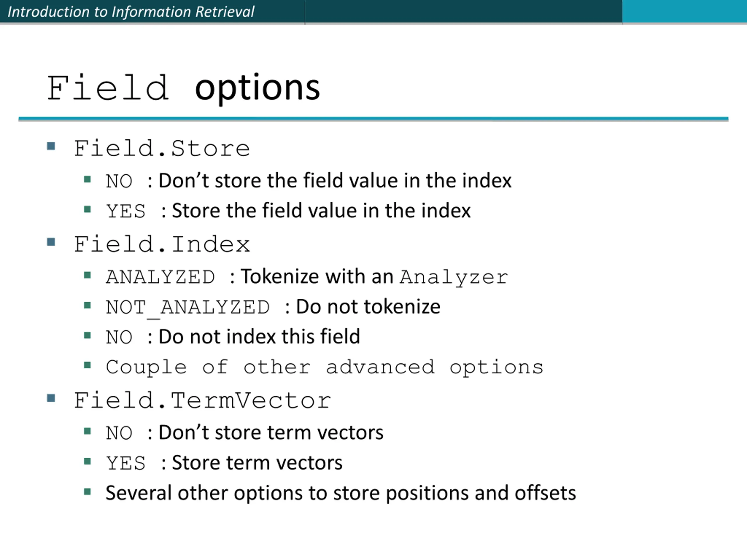This screenshot has height=560, width=747.
Task: Click Several other options to store positions text
Action: (x=341, y=493)
